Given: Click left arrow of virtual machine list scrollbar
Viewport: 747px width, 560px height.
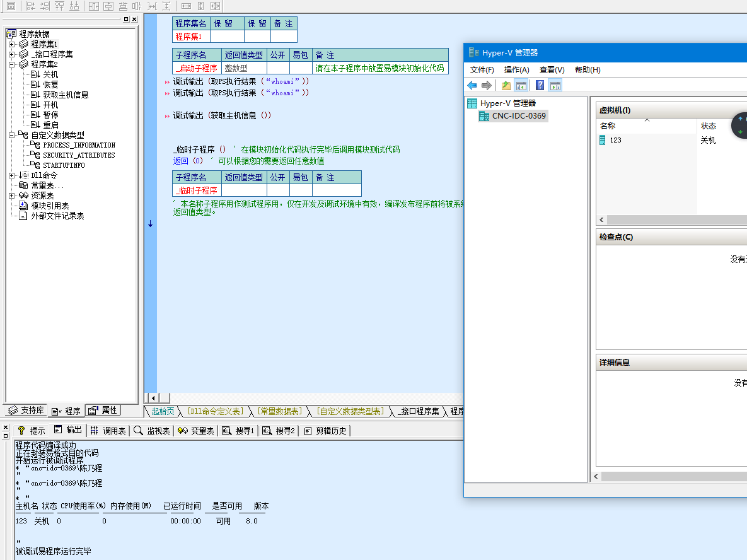Looking at the screenshot, I should coord(601,219).
